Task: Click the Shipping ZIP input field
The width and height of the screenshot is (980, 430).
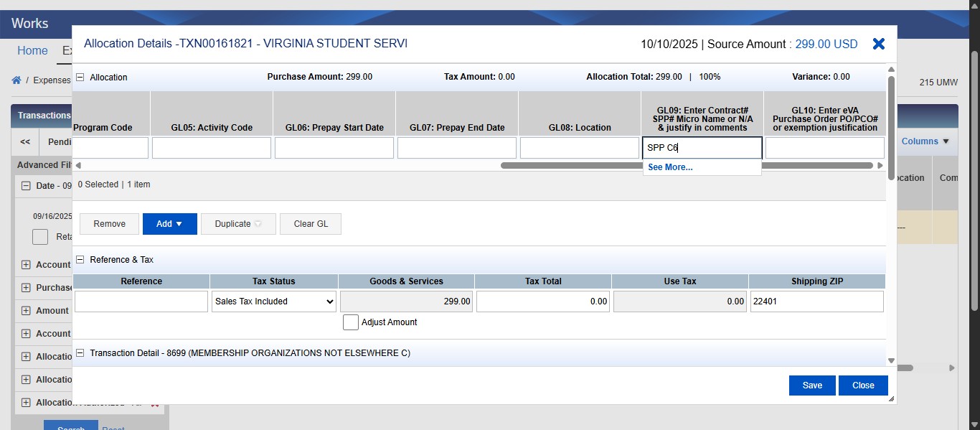Action: coord(816,302)
